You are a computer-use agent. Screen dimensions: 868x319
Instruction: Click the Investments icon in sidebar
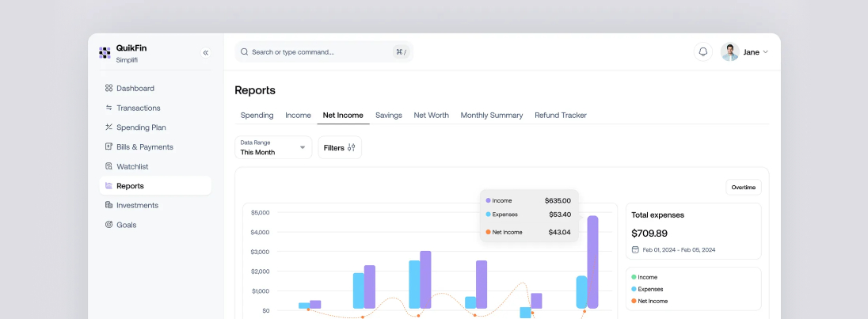point(108,205)
